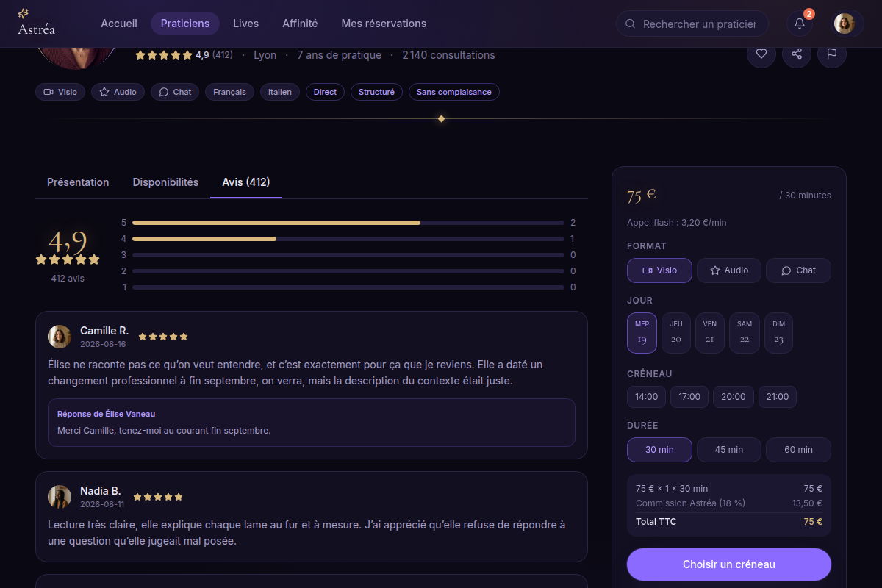Open the Affinité navigation item
The image size is (882, 588).
click(300, 24)
